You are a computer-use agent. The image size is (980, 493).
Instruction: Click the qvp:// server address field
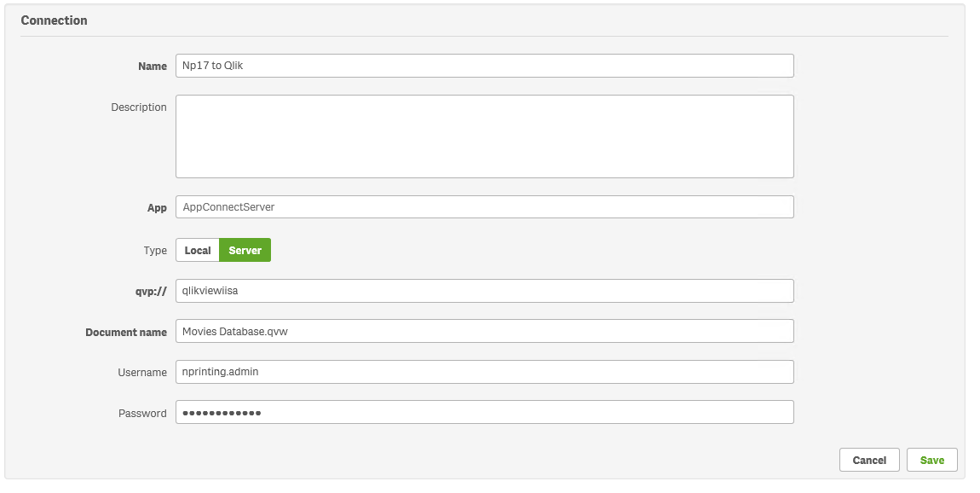pos(484,291)
